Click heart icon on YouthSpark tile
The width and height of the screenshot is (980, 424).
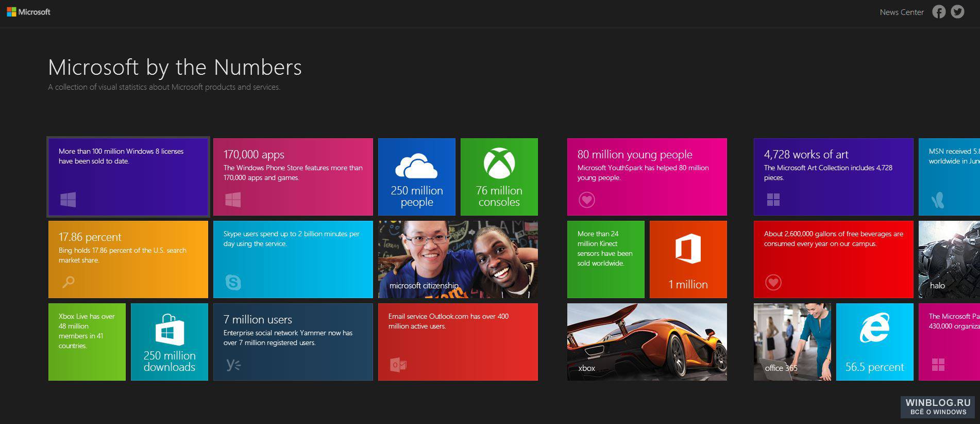tap(586, 200)
